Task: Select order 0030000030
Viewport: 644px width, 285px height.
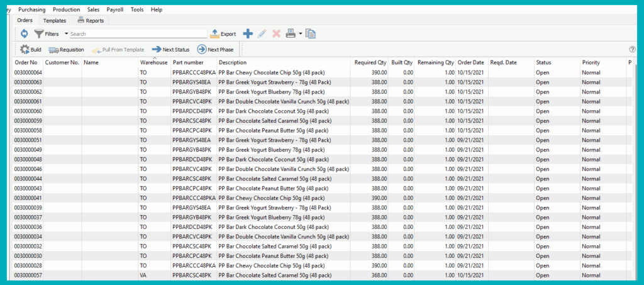Action: click(x=322, y=256)
